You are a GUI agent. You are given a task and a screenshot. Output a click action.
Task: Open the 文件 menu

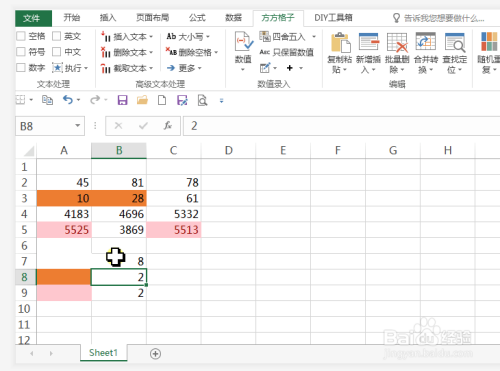[33, 18]
